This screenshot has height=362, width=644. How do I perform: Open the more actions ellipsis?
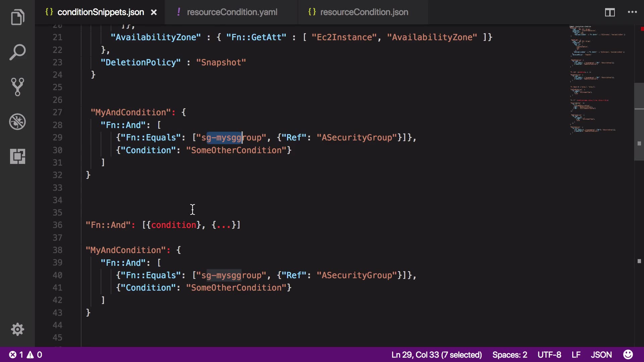tap(632, 12)
